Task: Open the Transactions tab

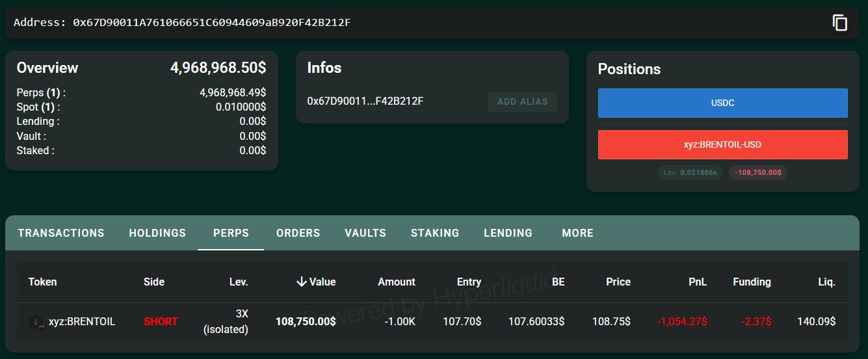Action: 61,233
